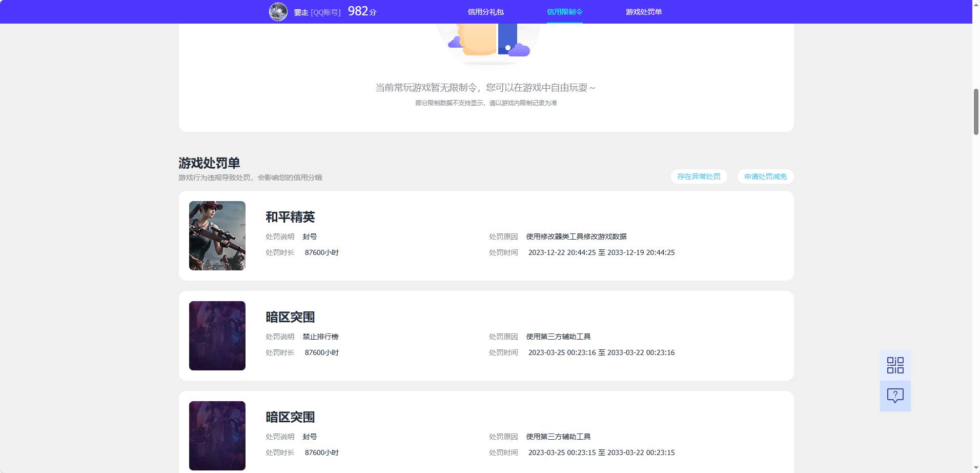This screenshot has width=980, height=473.
Task: Click the 和平精英 game title
Action: tap(290, 217)
